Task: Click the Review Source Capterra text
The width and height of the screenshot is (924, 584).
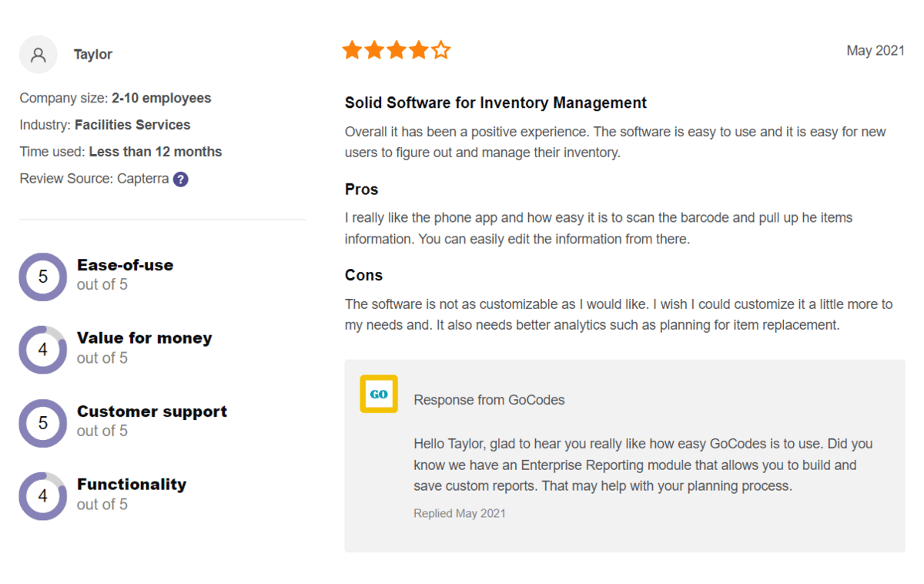Action: 94,179
